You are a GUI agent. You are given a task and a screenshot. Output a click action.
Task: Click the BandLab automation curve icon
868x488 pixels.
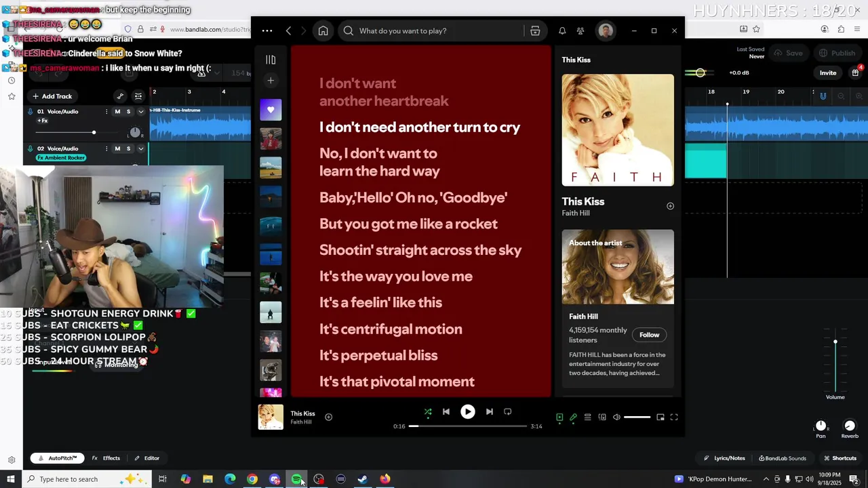click(x=120, y=96)
